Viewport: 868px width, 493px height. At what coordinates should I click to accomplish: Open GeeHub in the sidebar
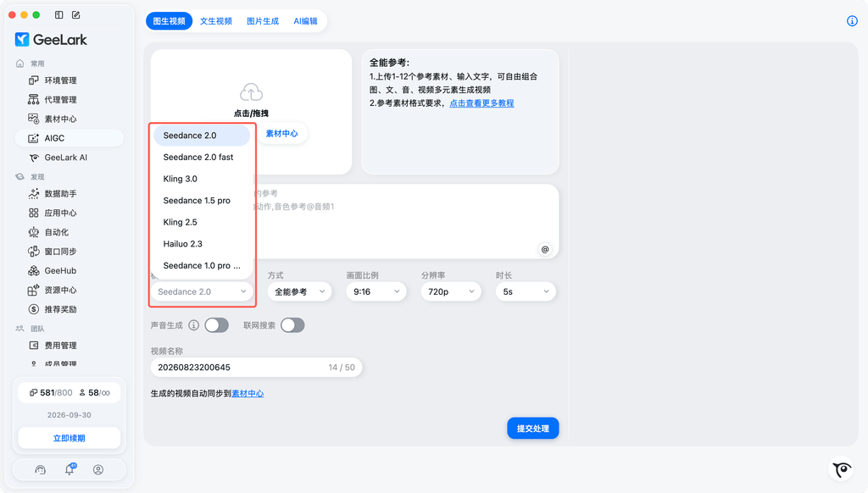[x=70, y=270]
